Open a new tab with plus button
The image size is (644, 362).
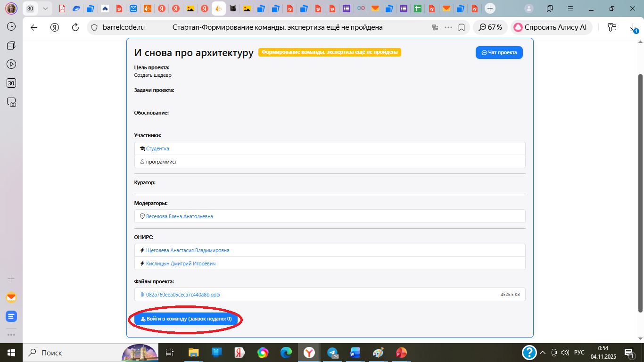(490, 8)
